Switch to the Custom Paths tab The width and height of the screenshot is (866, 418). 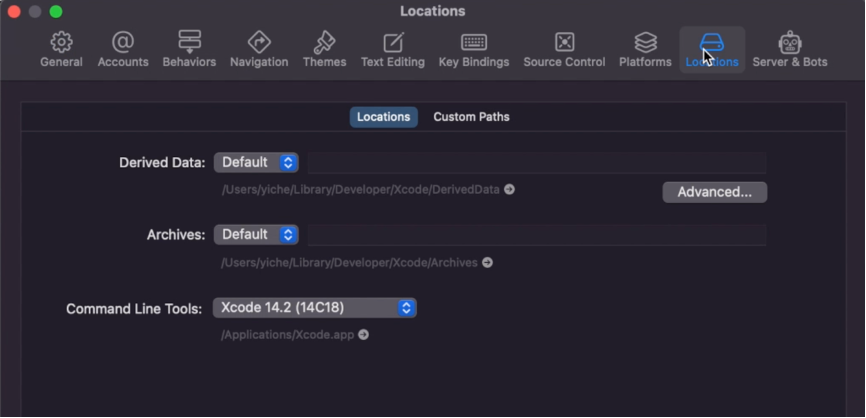point(471,117)
